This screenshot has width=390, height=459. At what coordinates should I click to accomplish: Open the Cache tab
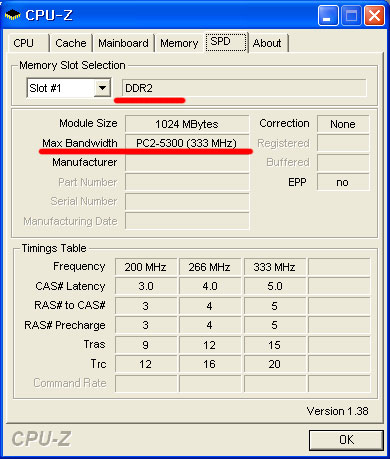(x=71, y=43)
